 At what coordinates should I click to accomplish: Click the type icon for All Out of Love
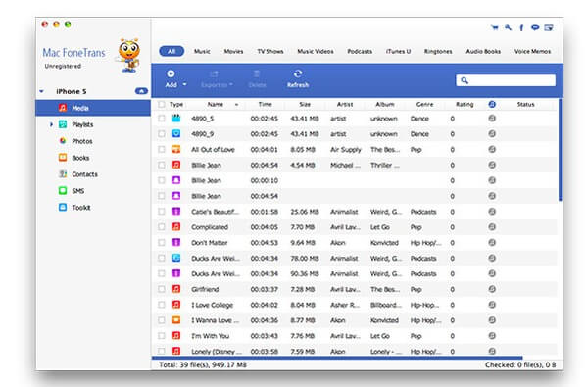tap(176, 149)
